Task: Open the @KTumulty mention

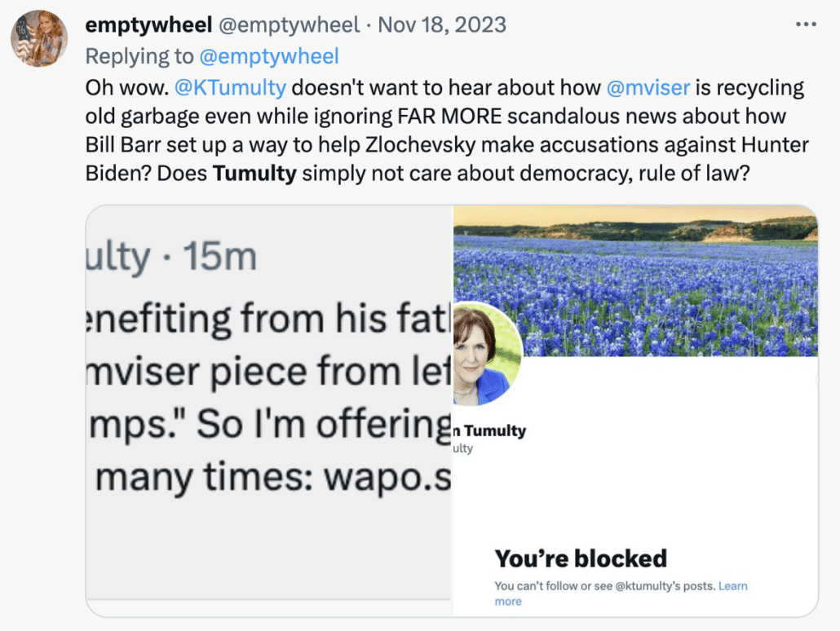Action: coord(230,88)
